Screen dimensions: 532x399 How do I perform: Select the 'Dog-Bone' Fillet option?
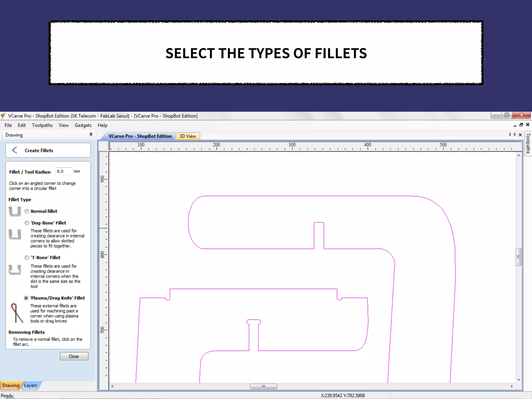click(27, 223)
